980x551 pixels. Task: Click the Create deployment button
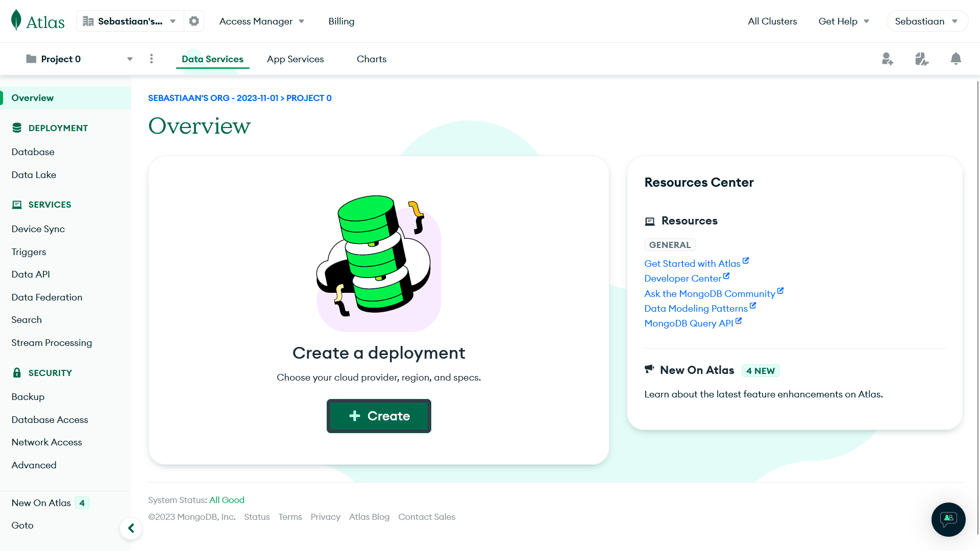379,416
